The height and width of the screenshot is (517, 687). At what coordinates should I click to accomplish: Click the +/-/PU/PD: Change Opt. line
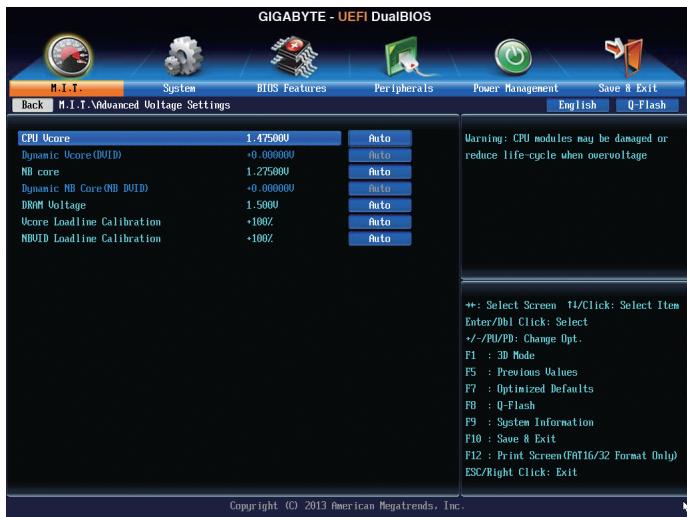524,339
